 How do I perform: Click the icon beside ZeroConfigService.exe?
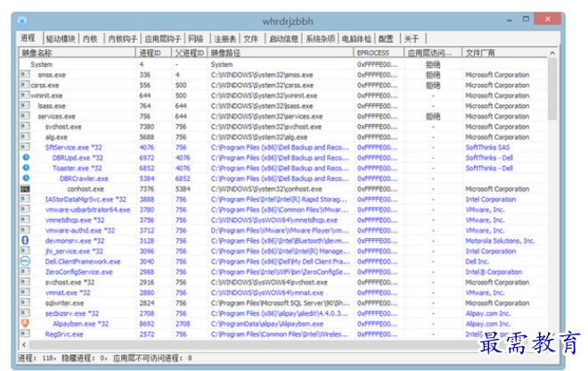click(x=25, y=271)
